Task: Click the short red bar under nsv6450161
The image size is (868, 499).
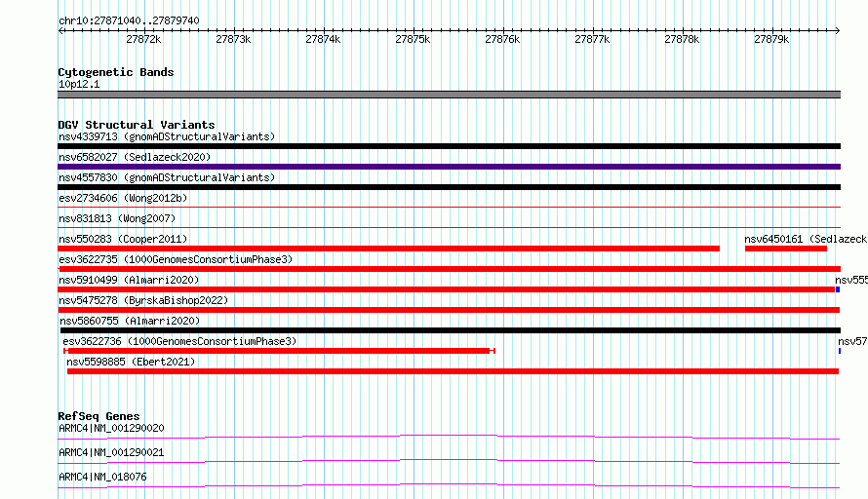Action: (x=785, y=249)
